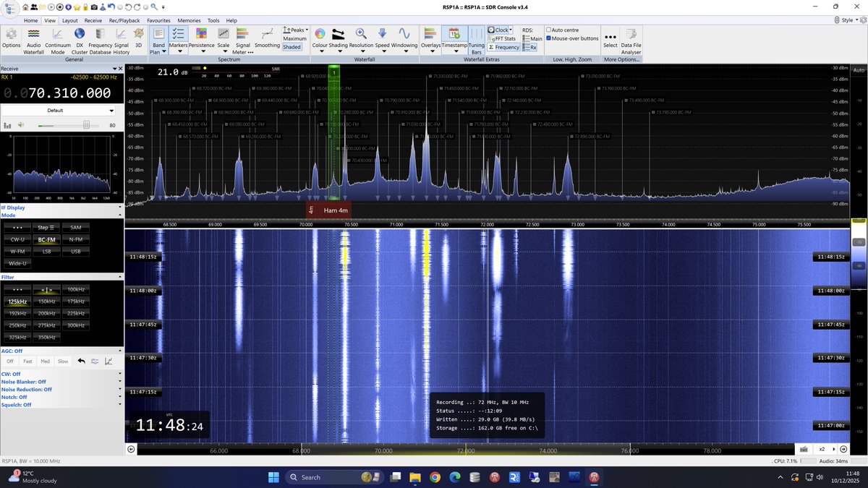
Task: Select USB mode
Action: pos(75,251)
